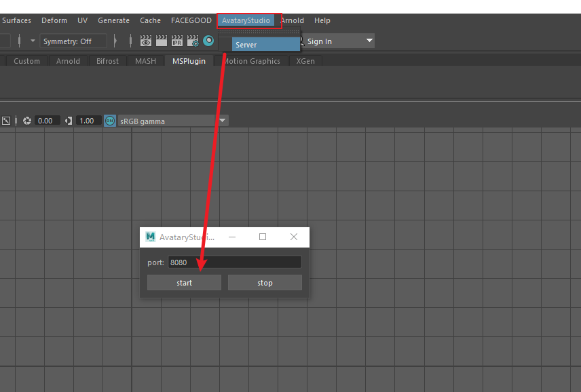Open the Generate menu
The width and height of the screenshot is (581, 392).
click(114, 21)
